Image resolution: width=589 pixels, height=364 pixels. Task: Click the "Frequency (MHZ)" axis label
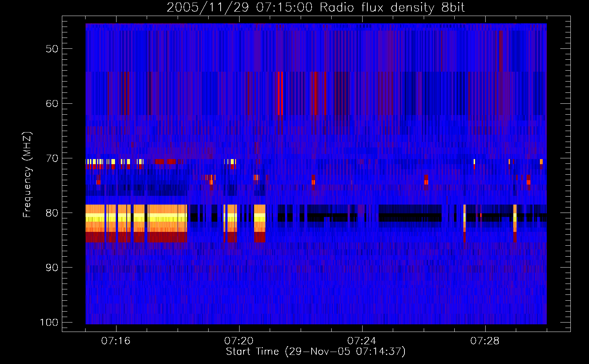27,175
